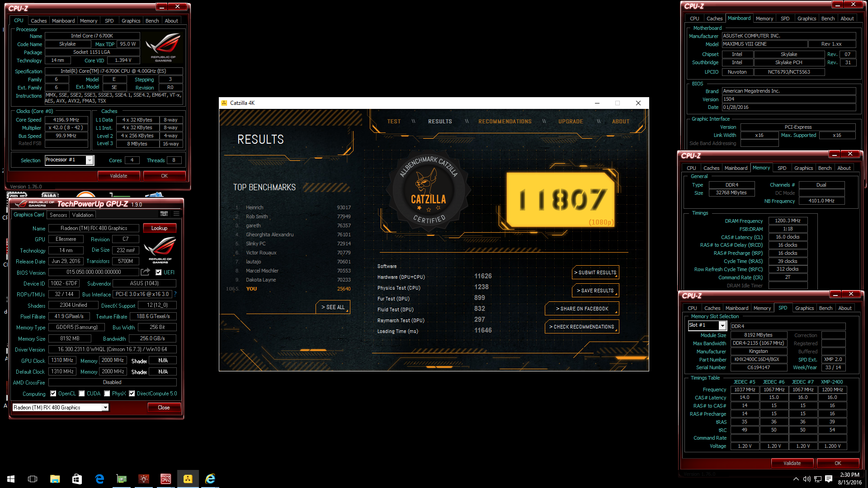Click the BIOS export share icon in GPU-Z

pyautogui.click(x=145, y=272)
